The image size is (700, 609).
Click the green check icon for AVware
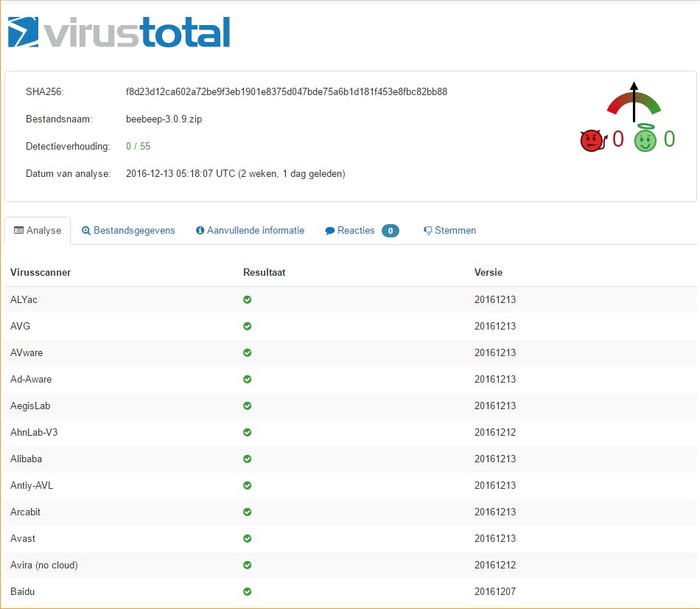(248, 353)
